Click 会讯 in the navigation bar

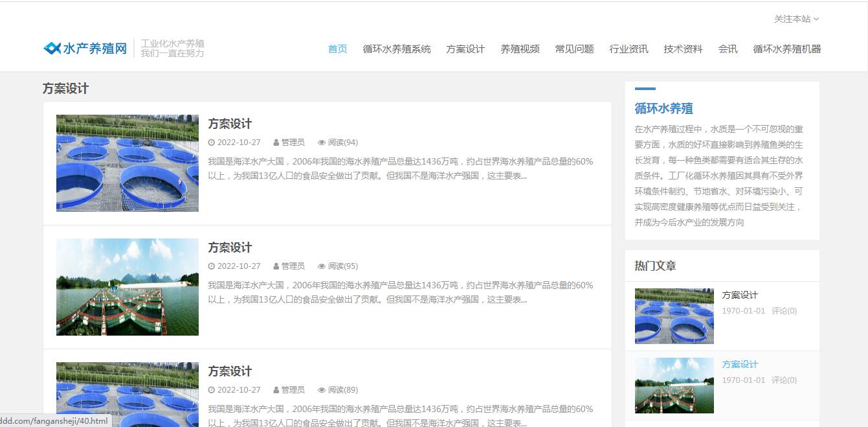(727, 49)
